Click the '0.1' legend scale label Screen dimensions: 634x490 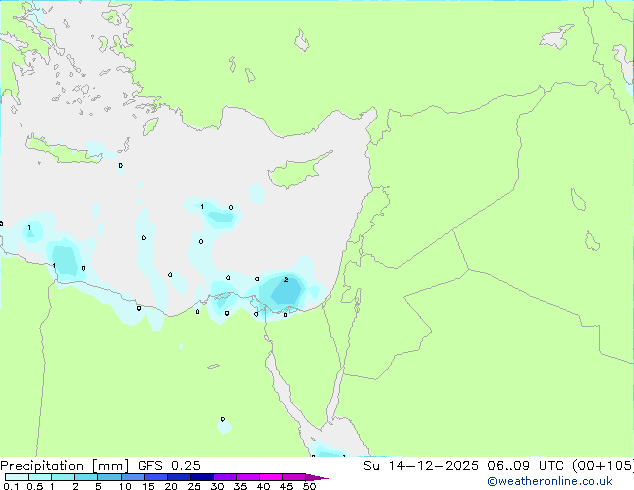(x=11, y=486)
